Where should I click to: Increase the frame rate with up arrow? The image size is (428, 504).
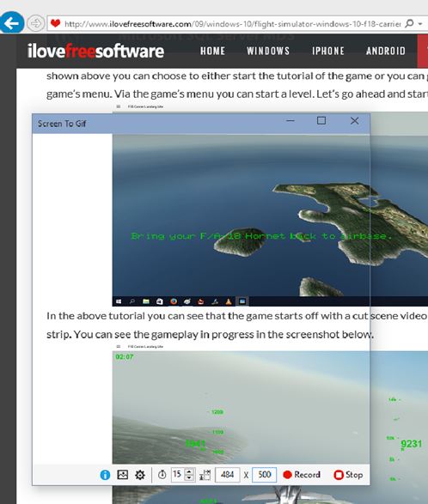pos(190,471)
